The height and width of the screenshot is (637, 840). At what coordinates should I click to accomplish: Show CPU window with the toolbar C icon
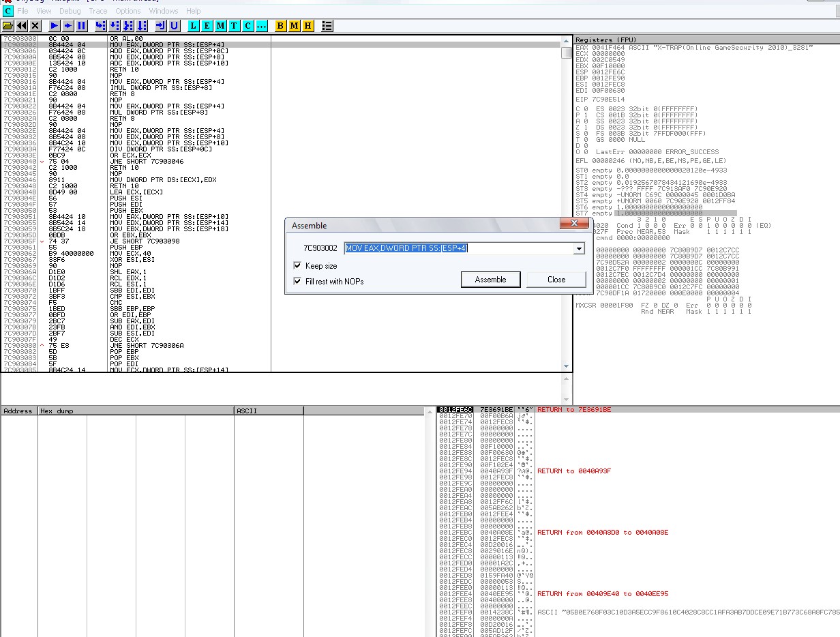point(248,26)
